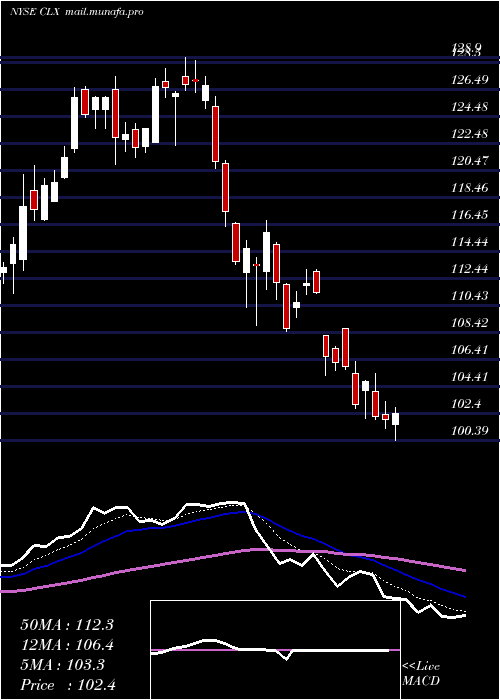Click the 104.41 price axis label

(469, 376)
